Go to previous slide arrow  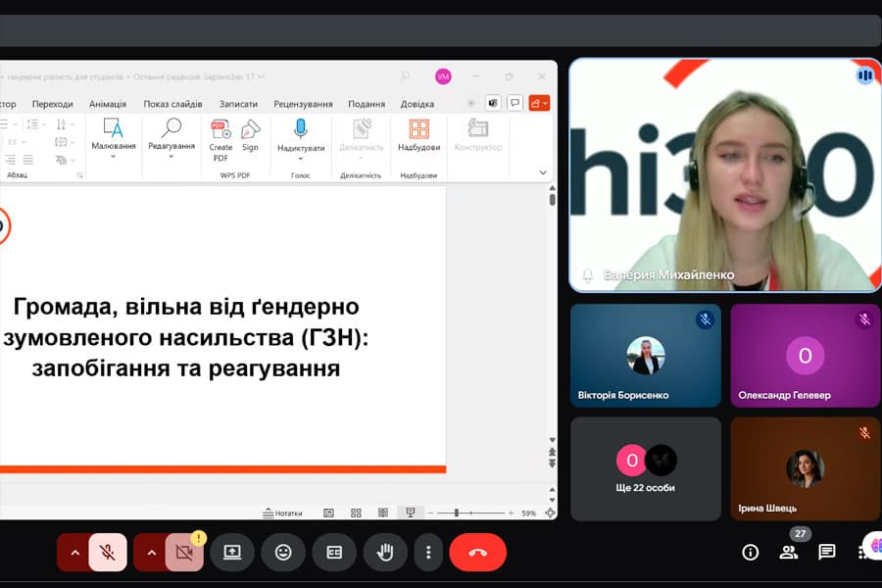pyautogui.click(x=553, y=451)
